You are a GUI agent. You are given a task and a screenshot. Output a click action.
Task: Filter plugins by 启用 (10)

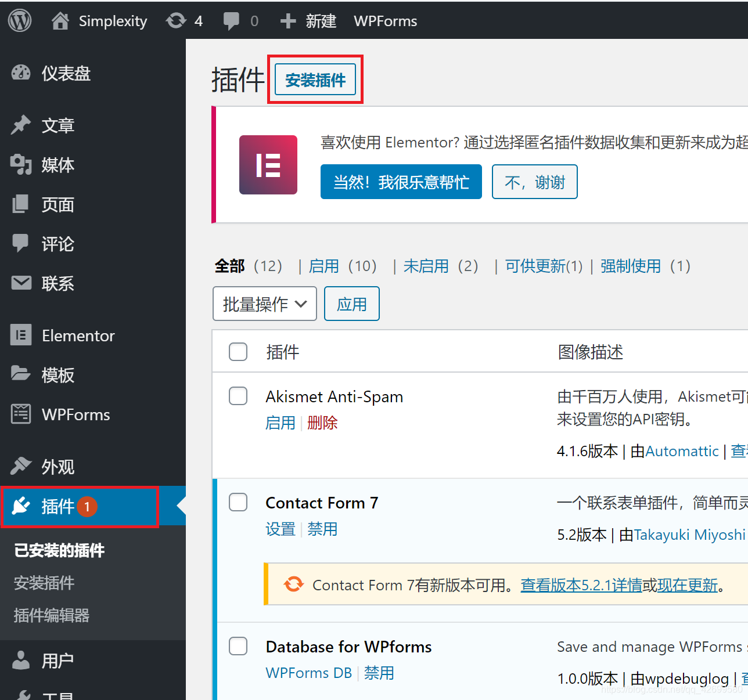(343, 266)
